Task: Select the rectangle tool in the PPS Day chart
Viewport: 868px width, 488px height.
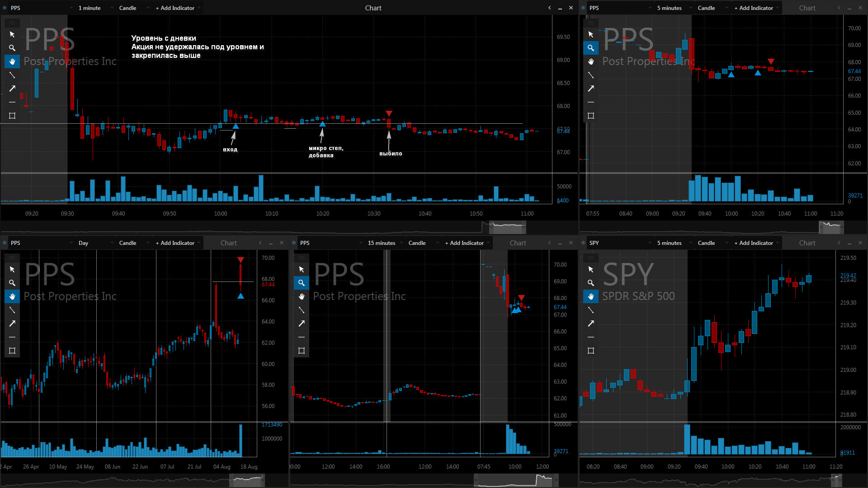Action: (12, 351)
